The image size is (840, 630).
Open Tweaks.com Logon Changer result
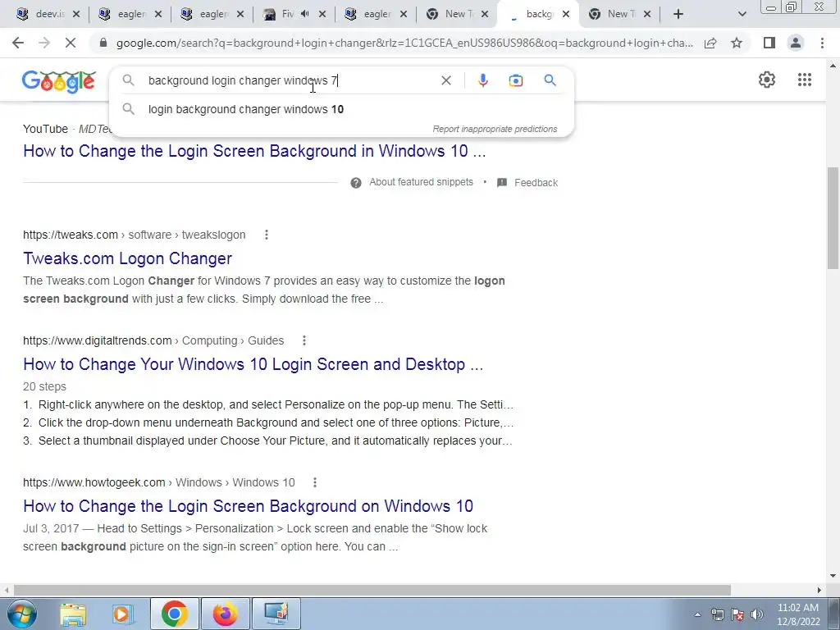click(x=127, y=258)
